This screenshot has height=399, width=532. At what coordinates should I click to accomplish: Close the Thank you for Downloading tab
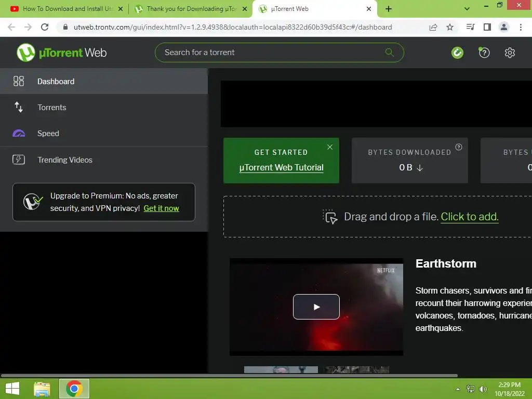tap(245, 9)
